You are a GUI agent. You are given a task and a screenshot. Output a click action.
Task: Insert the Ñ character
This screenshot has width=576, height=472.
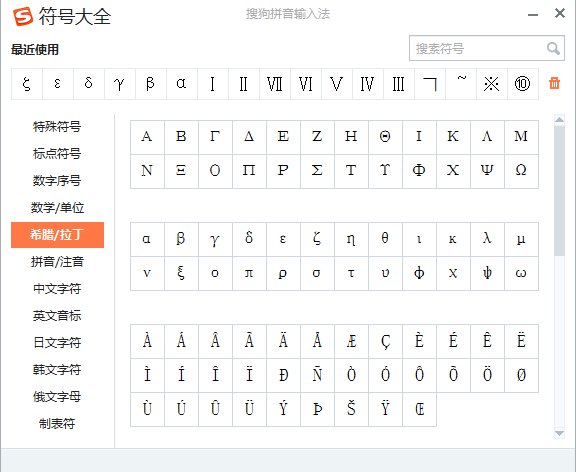(x=317, y=375)
